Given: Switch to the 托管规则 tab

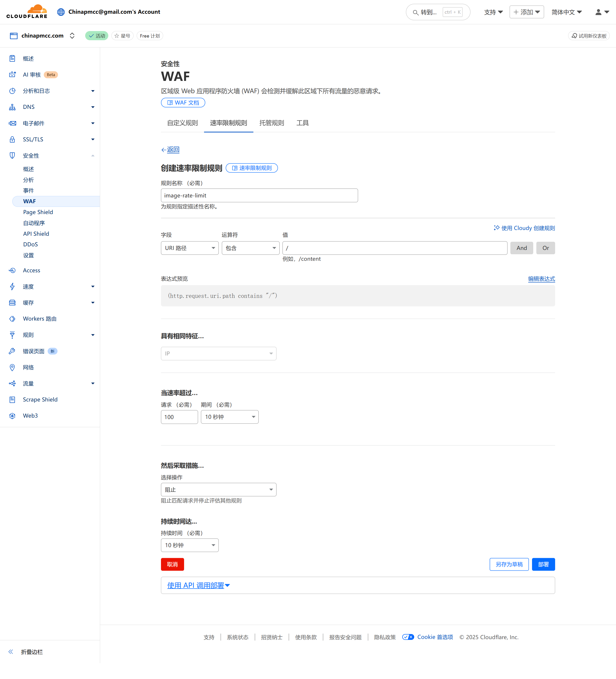Looking at the screenshot, I should [271, 123].
